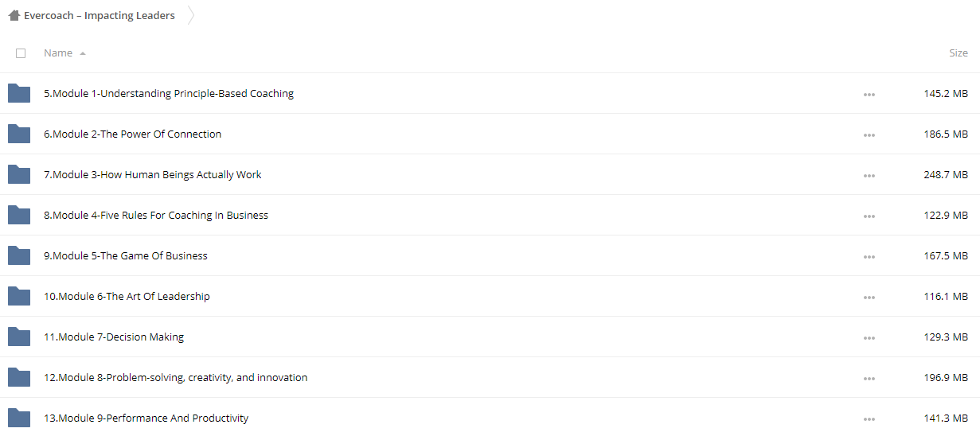Screen dimensions: 980x436
Task: Click folder icon of Module 3-How Human Beings Actually Work
Action: pos(19,174)
